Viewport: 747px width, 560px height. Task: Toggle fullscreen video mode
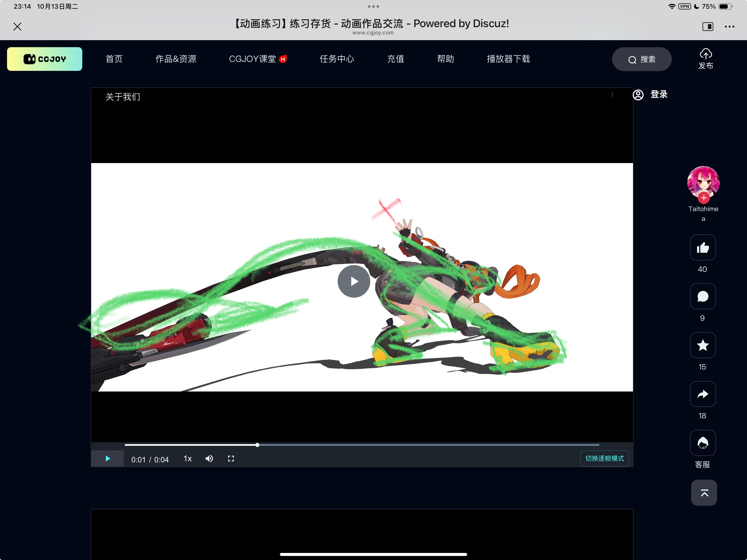tap(231, 459)
